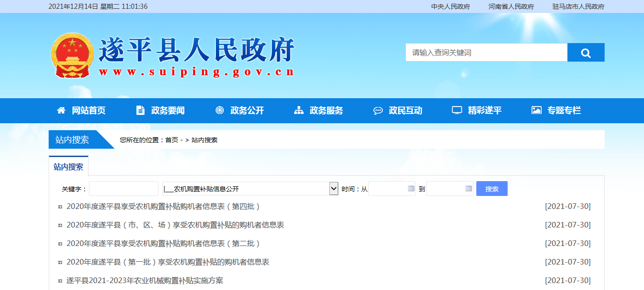Visit the 驻马店市人民政府 link
The image size is (644, 290).
[578, 6]
